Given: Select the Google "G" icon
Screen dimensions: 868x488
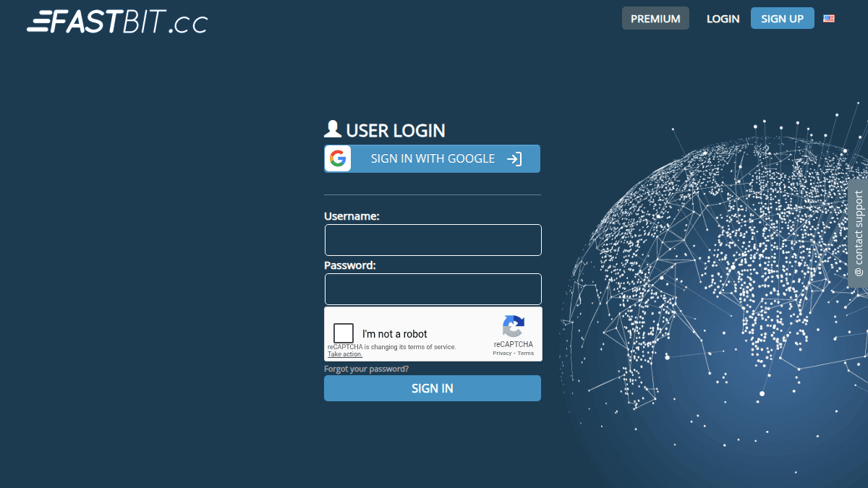Looking at the screenshot, I should pos(338,158).
